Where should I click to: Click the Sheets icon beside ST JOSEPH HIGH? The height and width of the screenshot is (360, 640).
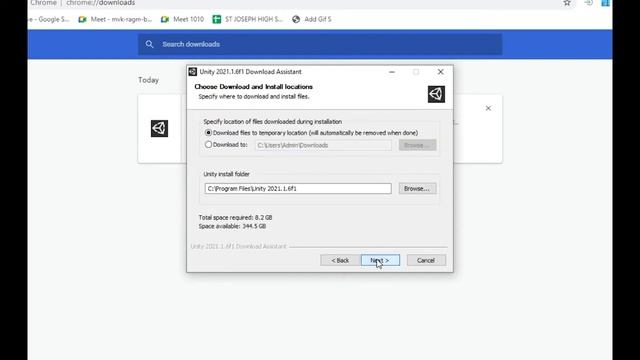217,19
